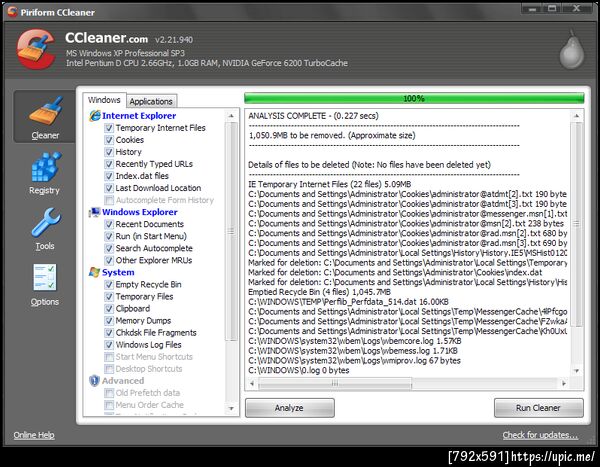This screenshot has width=600, height=467.
Task: Click the title bar CCleaner app icon
Action: 13,12
